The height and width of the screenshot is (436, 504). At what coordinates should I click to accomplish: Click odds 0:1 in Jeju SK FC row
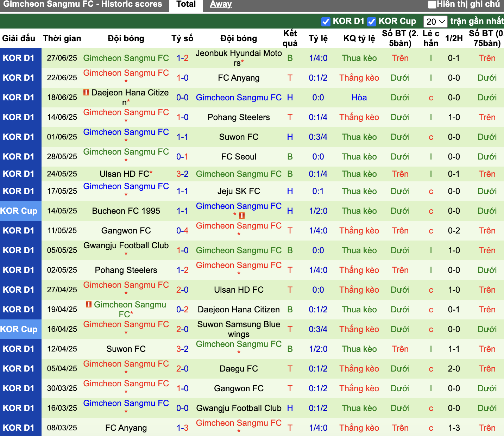point(318,191)
